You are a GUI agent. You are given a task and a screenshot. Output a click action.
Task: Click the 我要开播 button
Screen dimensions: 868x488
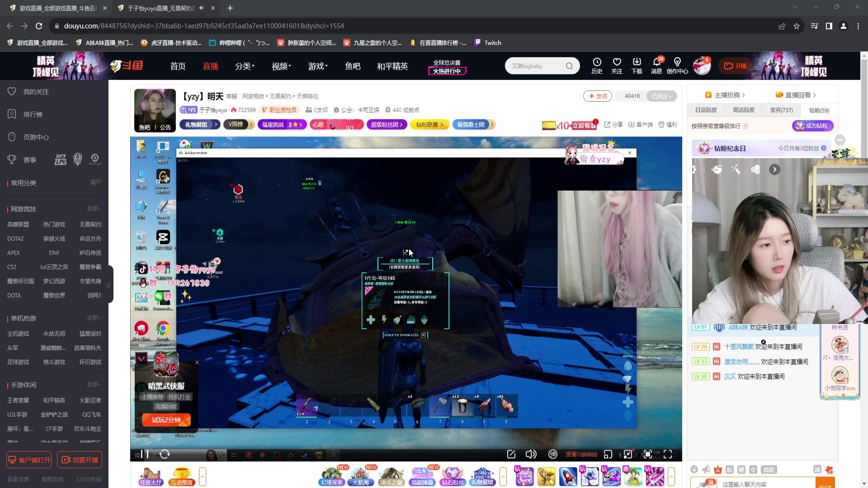(80, 460)
